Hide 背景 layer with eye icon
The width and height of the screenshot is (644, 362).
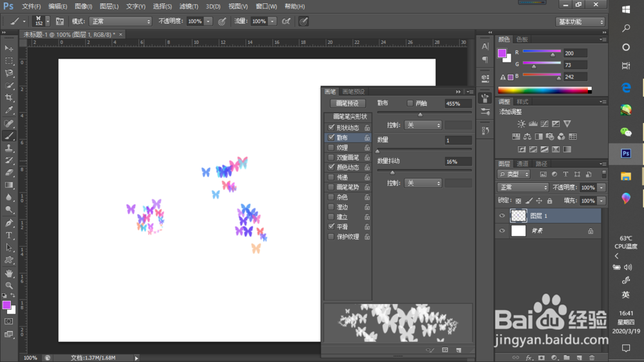502,231
